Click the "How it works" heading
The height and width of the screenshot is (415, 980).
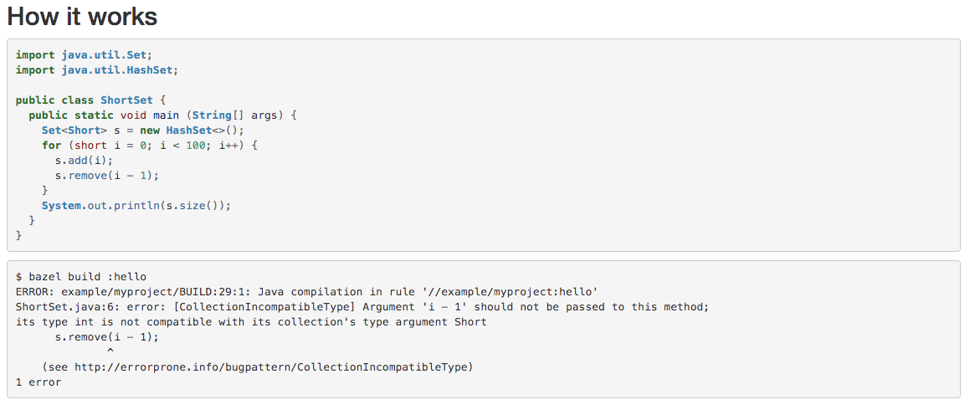click(x=82, y=17)
